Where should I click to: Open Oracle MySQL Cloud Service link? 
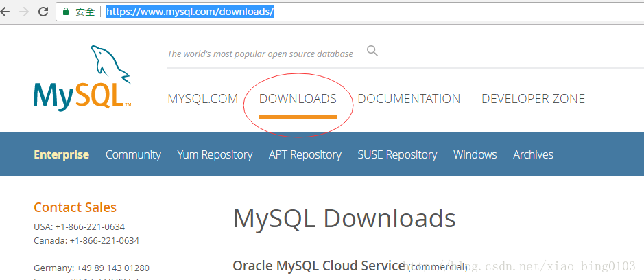(319, 266)
